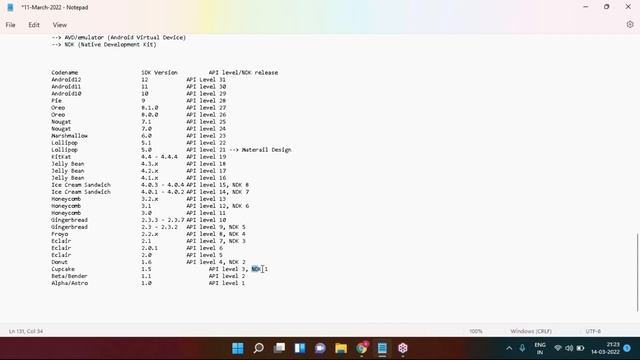Click the Beta/Bender codename

(69, 276)
